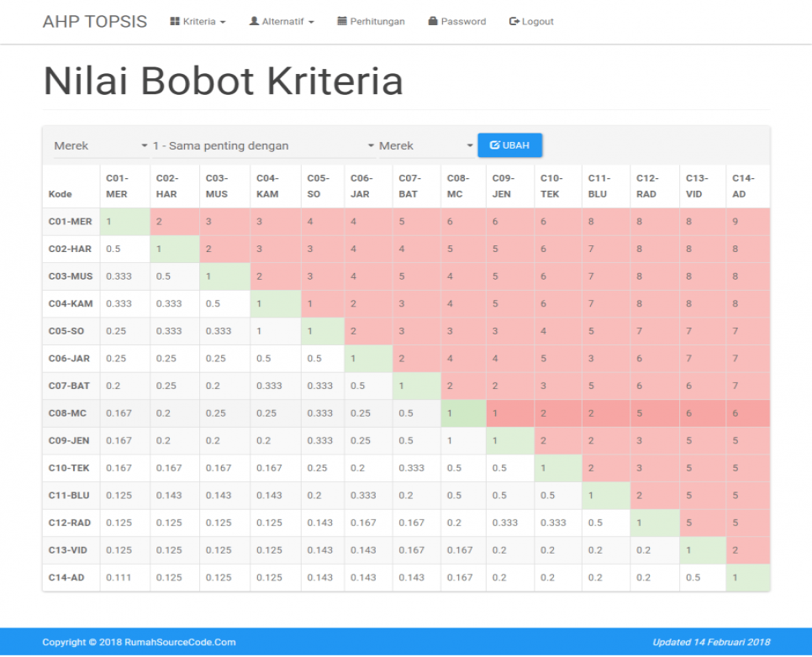This screenshot has width=812, height=657.
Task: Click the padlock icon beside Password
Action: 431,21
